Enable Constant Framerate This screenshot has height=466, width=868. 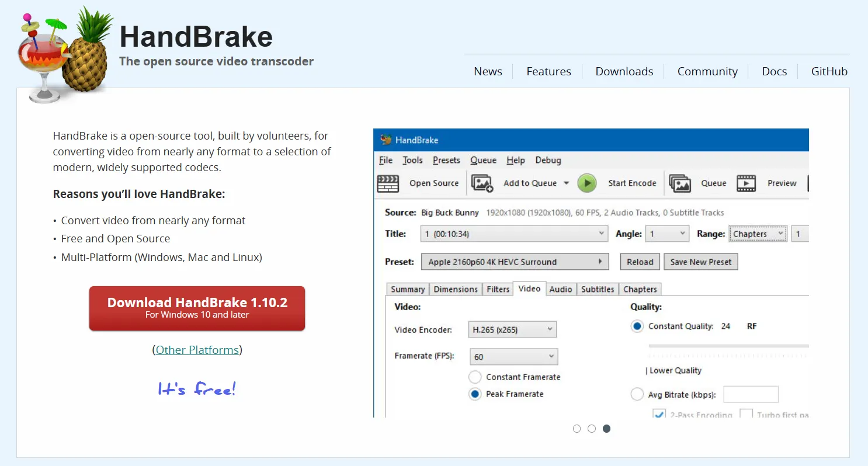coord(475,377)
